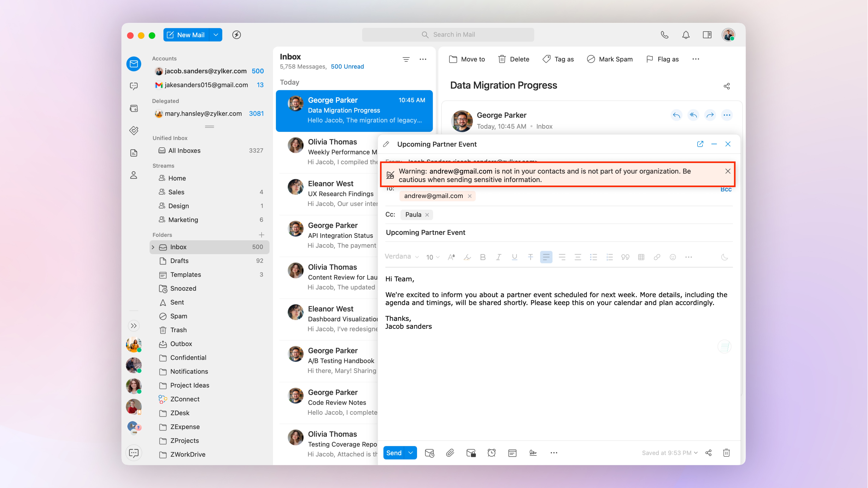The height and width of the screenshot is (488, 868).
Task: Click the insert link icon
Action: [657, 257]
